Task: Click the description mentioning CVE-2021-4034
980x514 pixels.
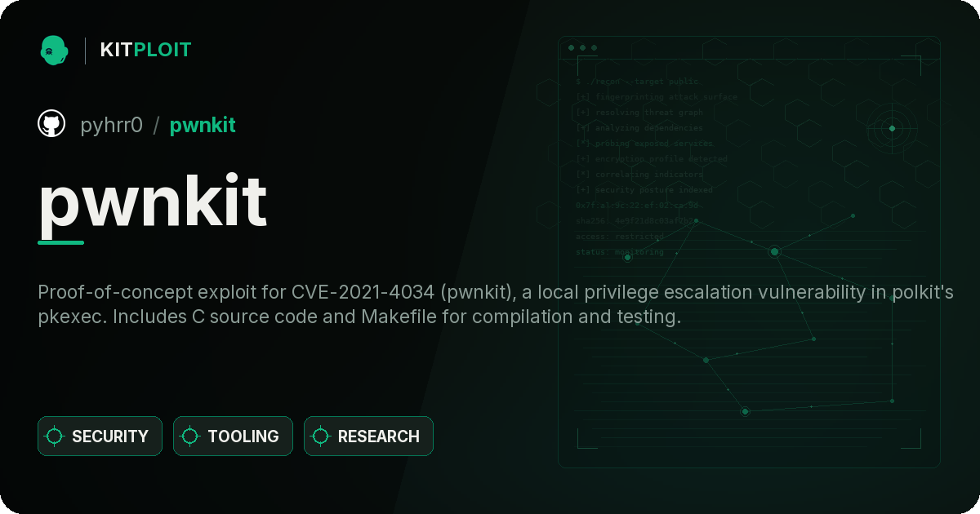Action: click(x=496, y=304)
